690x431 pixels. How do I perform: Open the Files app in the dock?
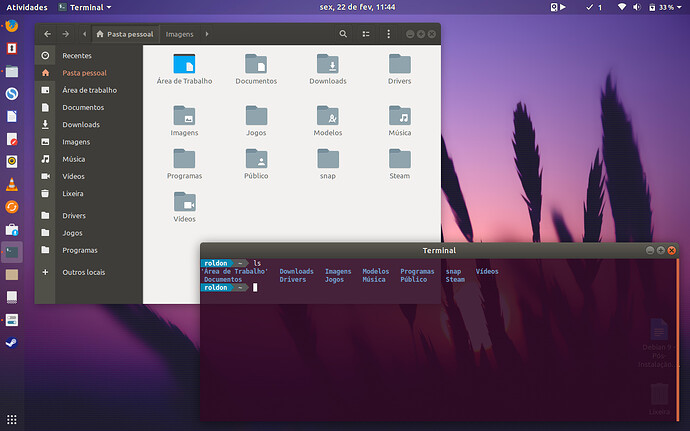click(x=12, y=71)
